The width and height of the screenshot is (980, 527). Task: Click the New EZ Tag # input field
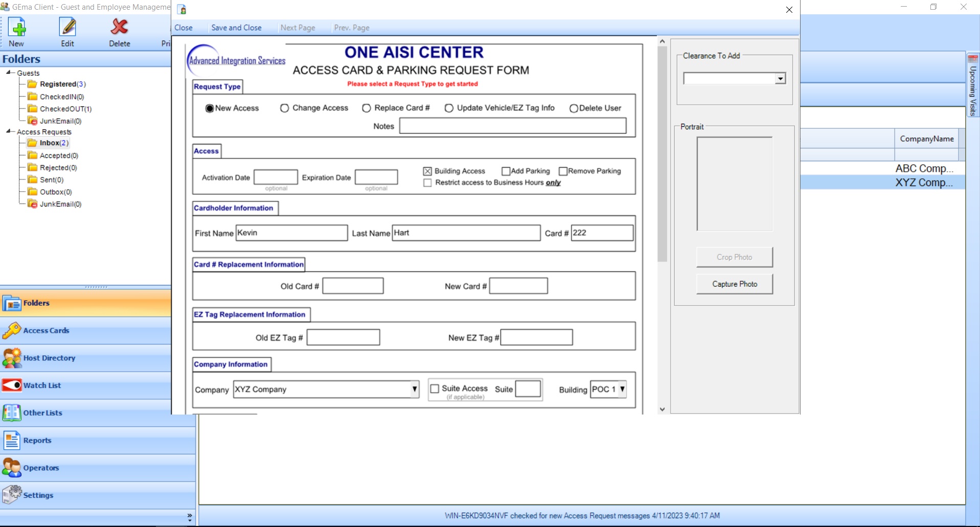pos(537,337)
